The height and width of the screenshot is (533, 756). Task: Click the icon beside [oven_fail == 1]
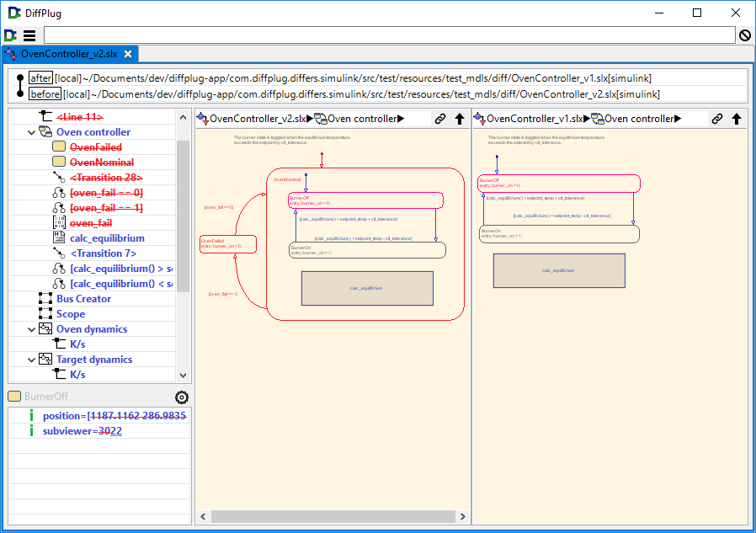click(59, 207)
